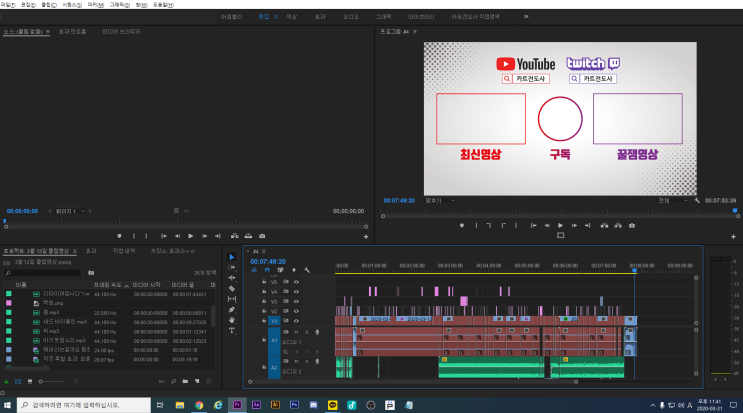743x413 pixels.
Task: Open workspace overflow chevron
Action: [526, 17]
